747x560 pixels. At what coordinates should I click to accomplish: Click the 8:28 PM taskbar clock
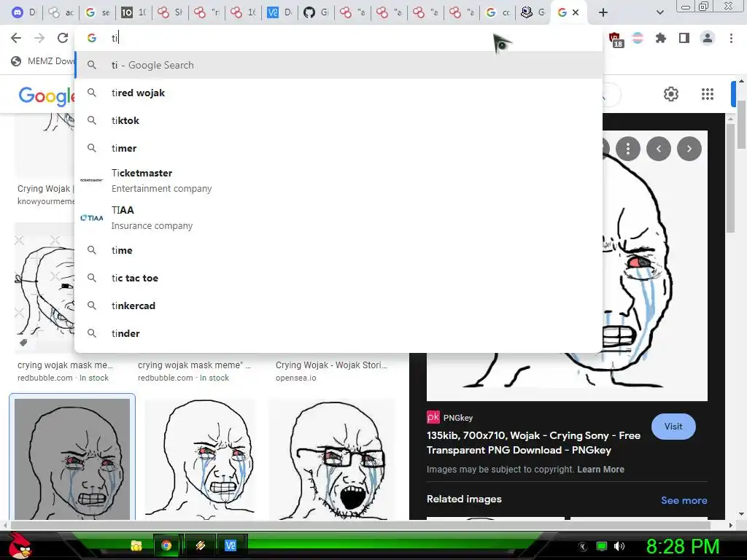click(x=682, y=546)
